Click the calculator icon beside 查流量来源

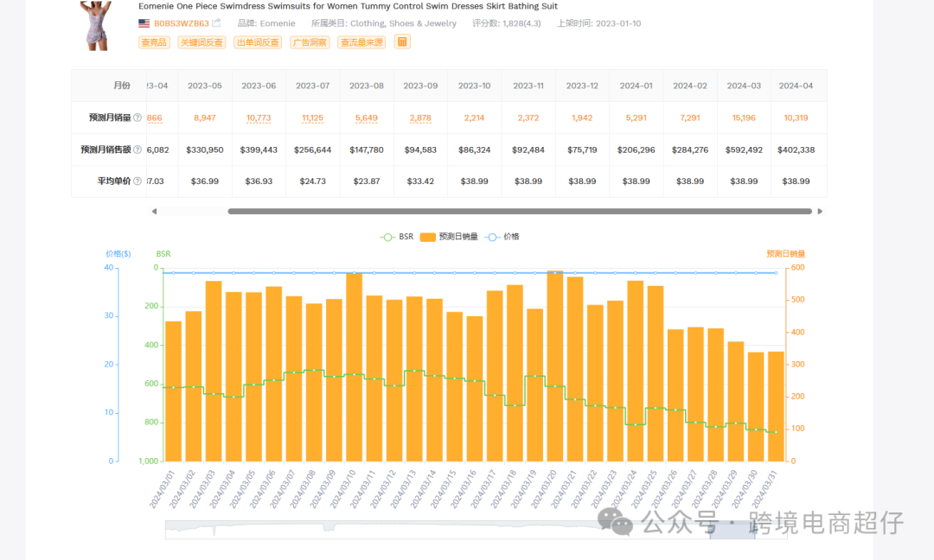tap(402, 41)
